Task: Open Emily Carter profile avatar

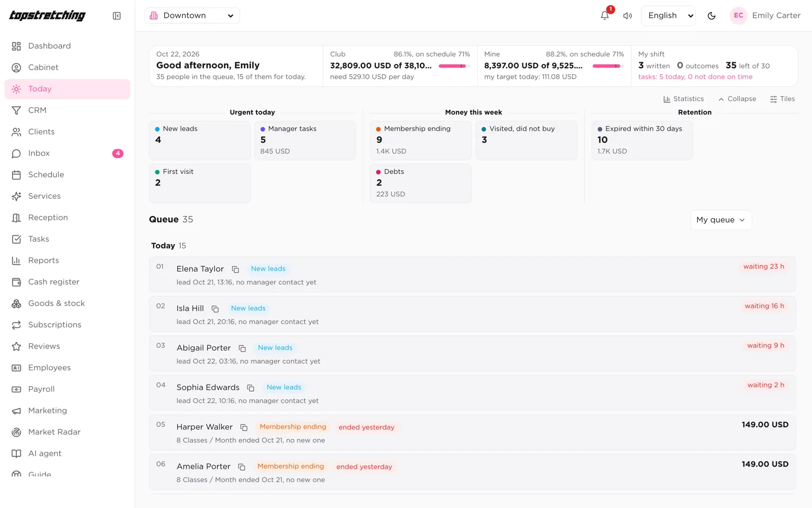Action: tap(738, 16)
